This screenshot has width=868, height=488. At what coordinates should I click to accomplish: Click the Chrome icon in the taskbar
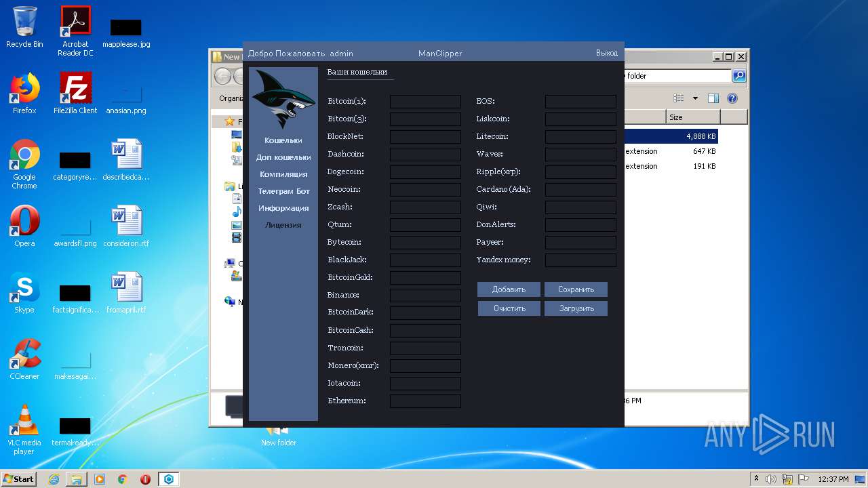click(x=123, y=479)
